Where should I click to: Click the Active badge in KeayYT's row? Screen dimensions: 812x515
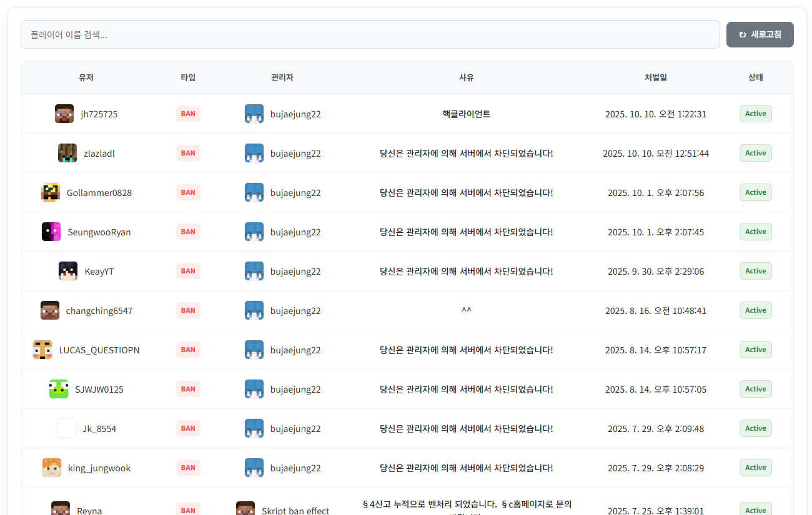tap(755, 271)
